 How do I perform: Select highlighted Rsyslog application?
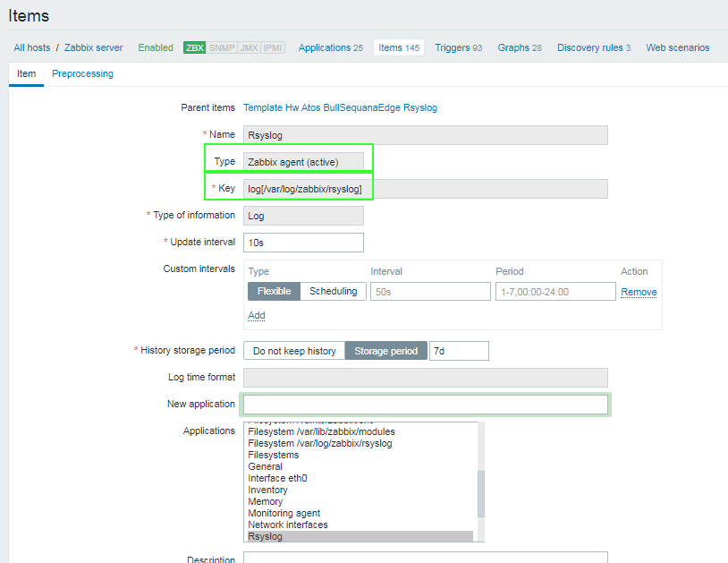pyautogui.click(x=360, y=536)
